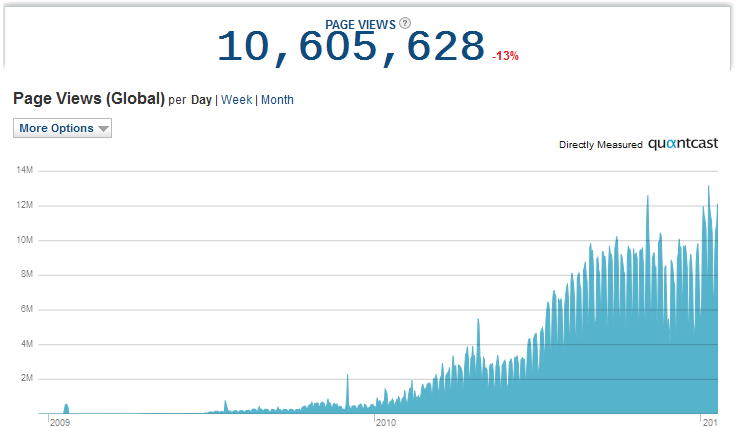Open the More Options dropdown
This screenshot has width=737, height=428.
[63, 128]
